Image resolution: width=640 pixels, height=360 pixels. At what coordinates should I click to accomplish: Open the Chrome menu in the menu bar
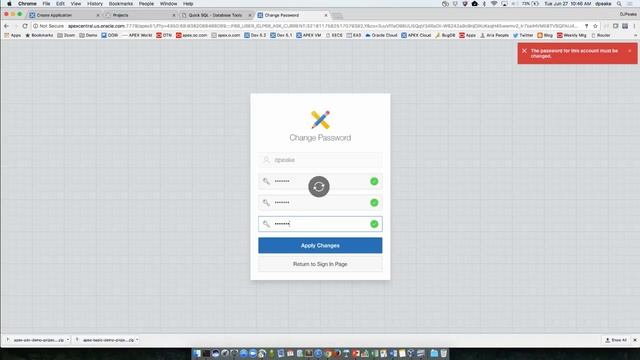click(x=27, y=4)
